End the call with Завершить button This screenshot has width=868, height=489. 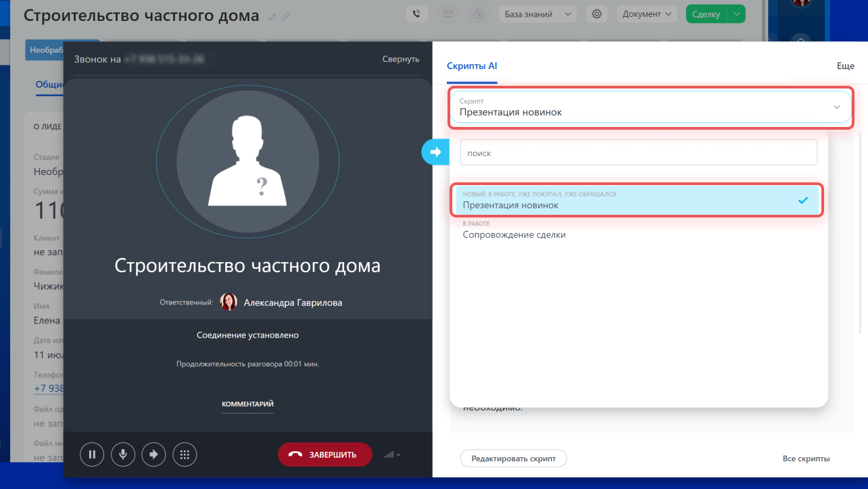click(324, 455)
